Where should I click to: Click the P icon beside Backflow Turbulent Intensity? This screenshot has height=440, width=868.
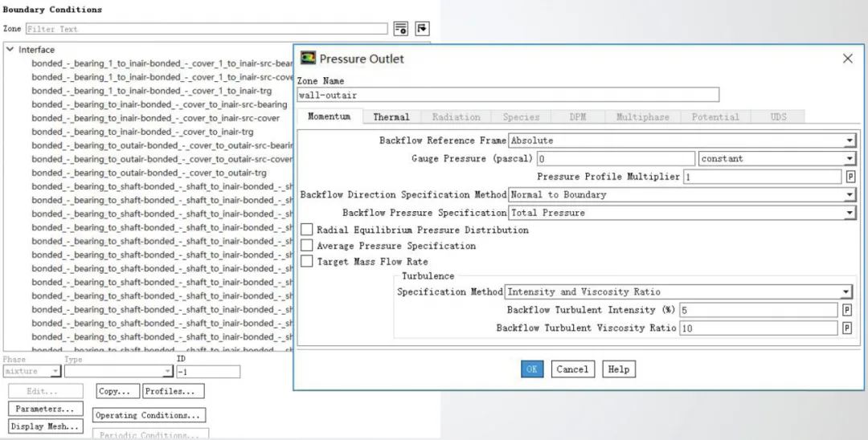(x=847, y=310)
